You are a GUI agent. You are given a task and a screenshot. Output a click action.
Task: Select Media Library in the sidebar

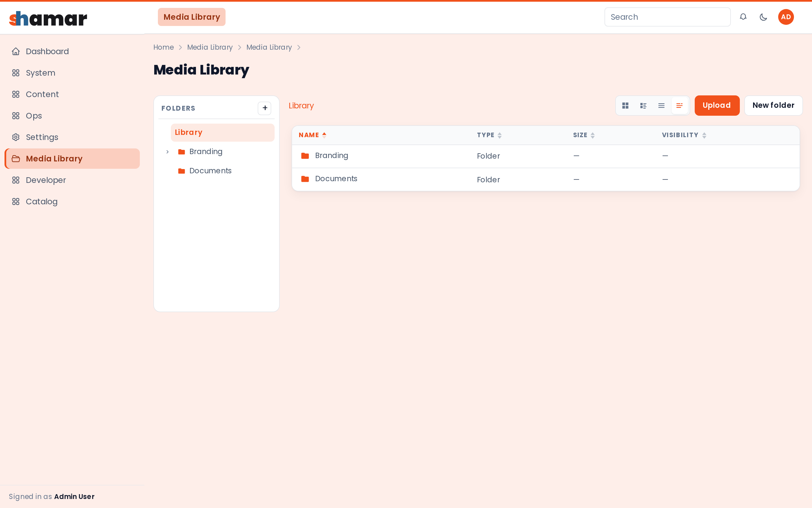point(72,159)
